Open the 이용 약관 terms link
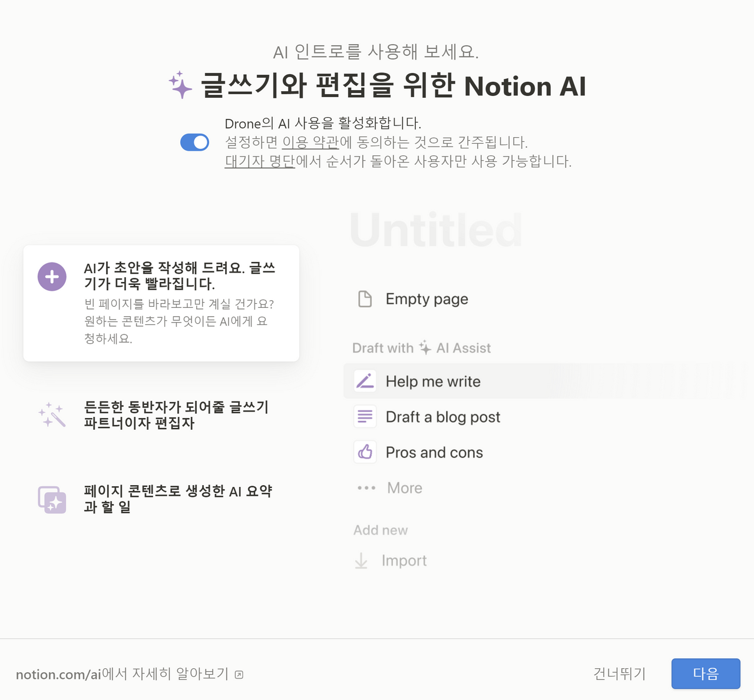The width and height of the screenshot is (754, 700). pos(310,142)
